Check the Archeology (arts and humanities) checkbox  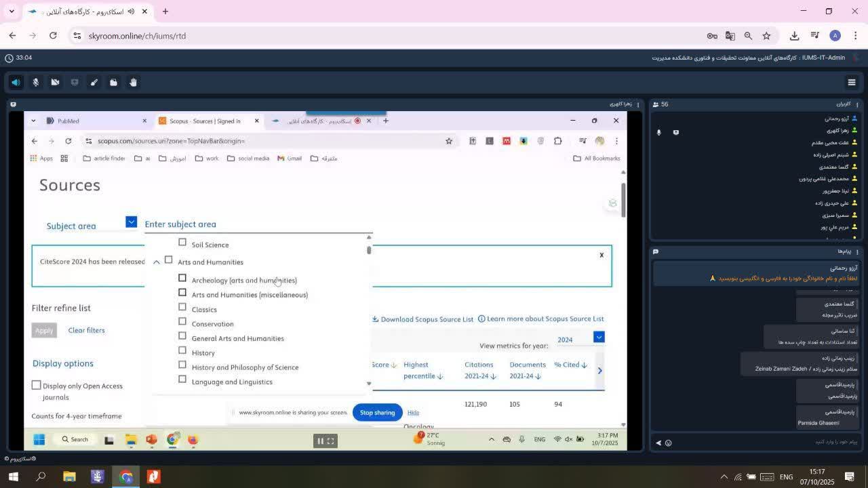pyautogui.click(x=182, y=278)
